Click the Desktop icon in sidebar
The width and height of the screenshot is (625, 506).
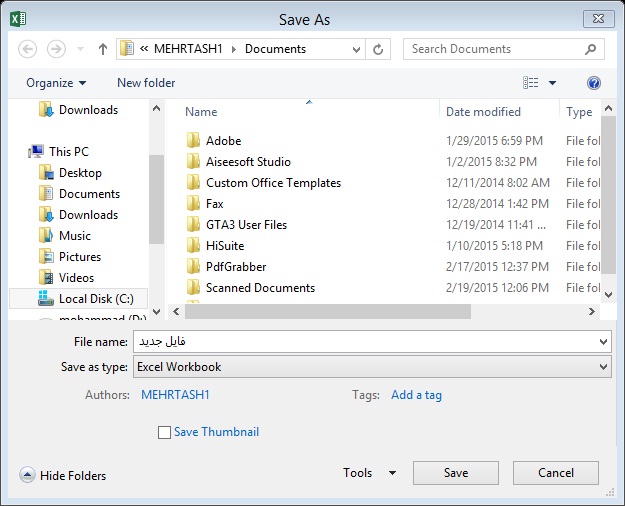(x=46, y=173)
